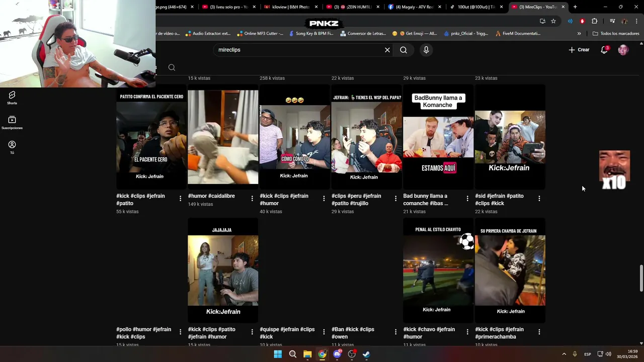This screenshot has height=362, width=644.
Task: Open options for '#kick #chavo #jefrain' short
Action: coord(467,332)
